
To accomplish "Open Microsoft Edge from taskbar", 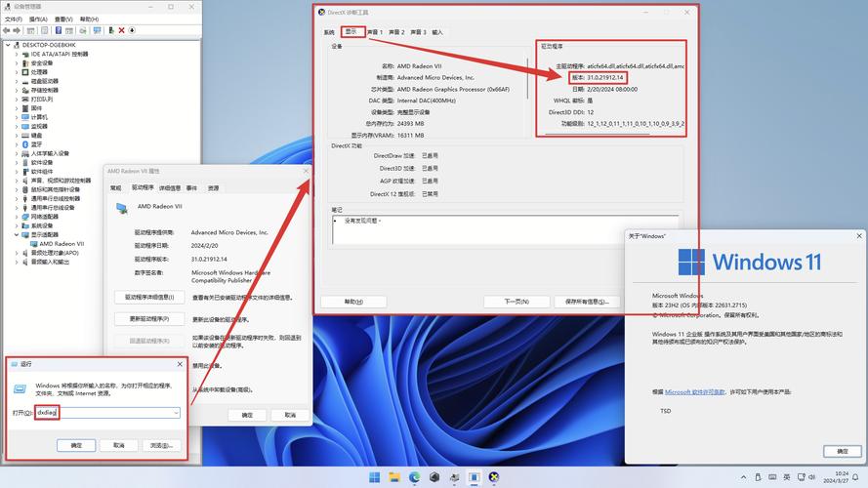I will pos(415,477).
